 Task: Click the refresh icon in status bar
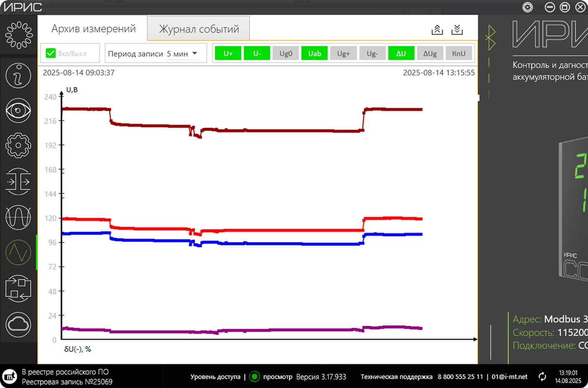[x=542, y=377]
